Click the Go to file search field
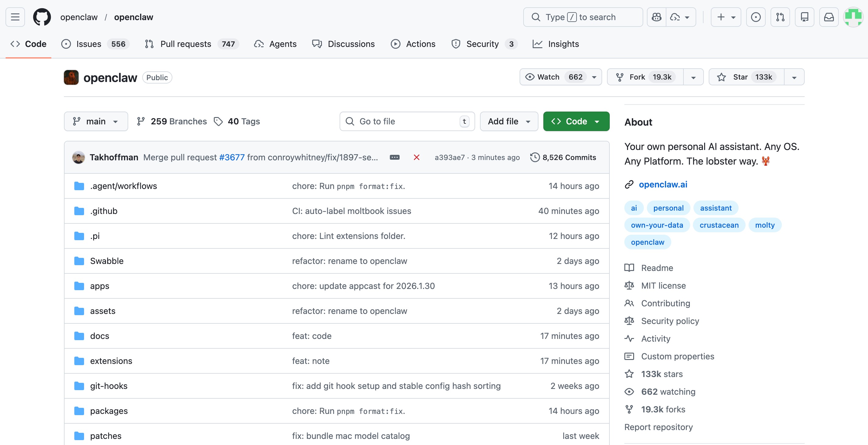Viewport: 868px width, 445px height. click(x=404, y=121)
